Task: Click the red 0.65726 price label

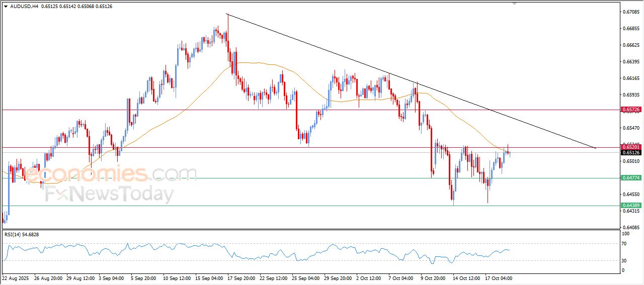Action: (x=630, y=109)
